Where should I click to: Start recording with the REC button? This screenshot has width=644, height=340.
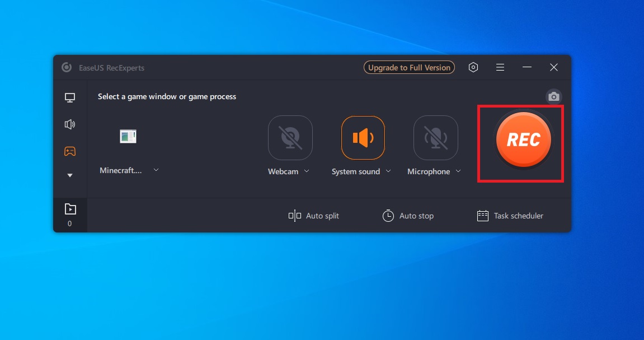[x=523, y=139]
